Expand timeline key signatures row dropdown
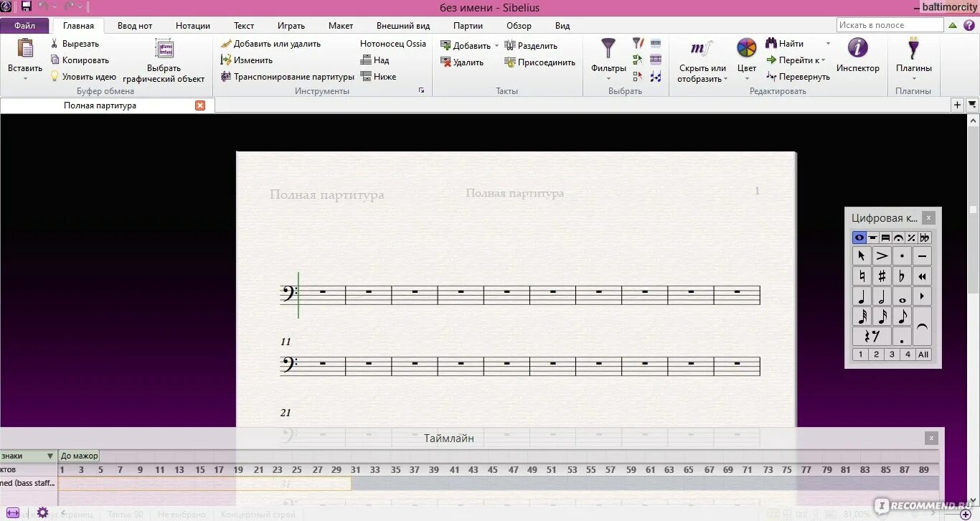 tap(50, 456)
